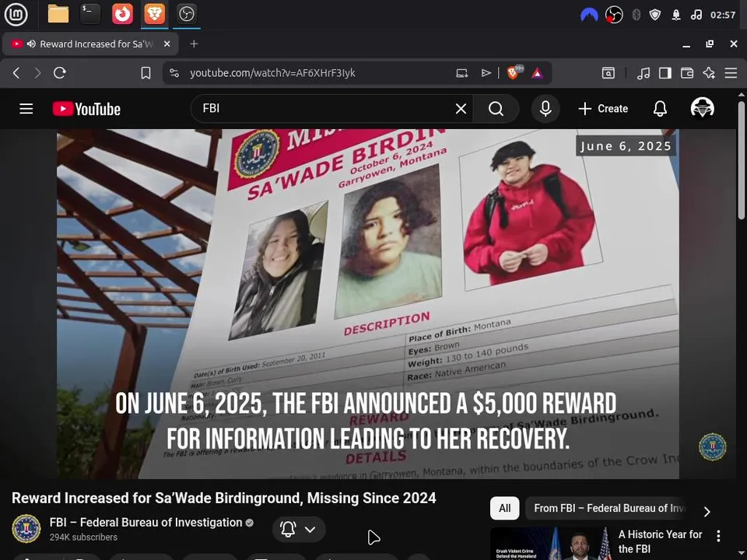Screen dimensions: 747x560
Task: Open YouTube notifications bell
Action: pos(660,109)
